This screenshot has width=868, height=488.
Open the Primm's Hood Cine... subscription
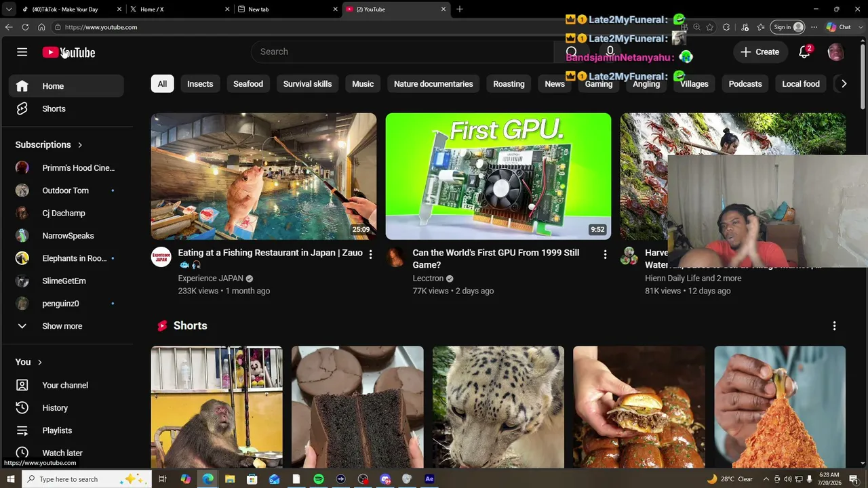66,168
